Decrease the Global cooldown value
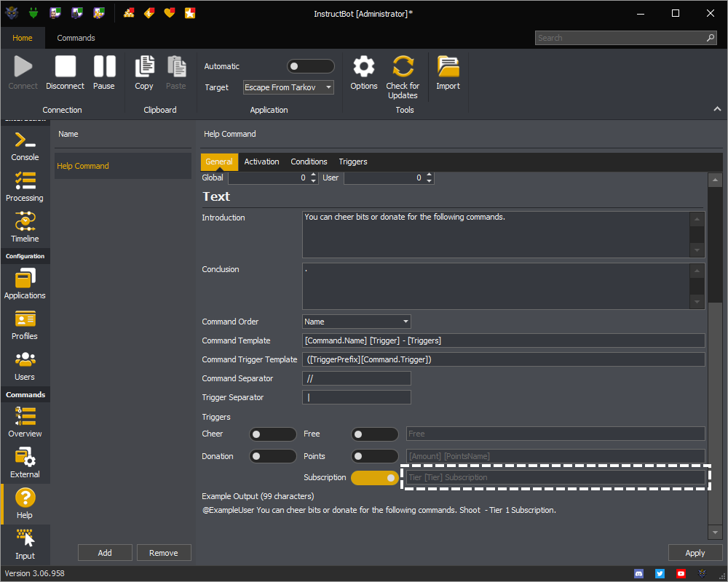 click(x=313, y=180)
